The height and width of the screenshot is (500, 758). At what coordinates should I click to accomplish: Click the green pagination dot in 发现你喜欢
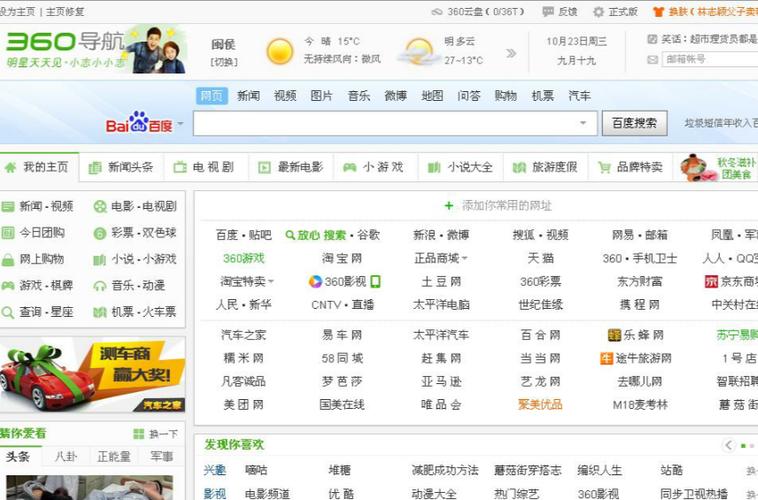point(743,446)
